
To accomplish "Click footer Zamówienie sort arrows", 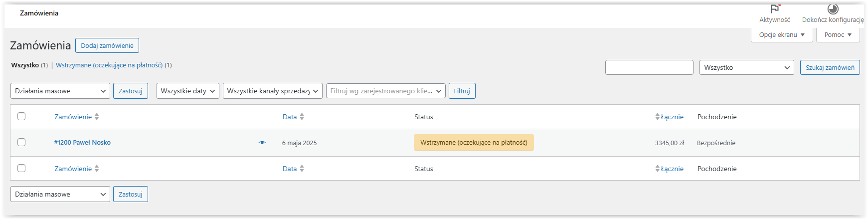I will 97,169.
